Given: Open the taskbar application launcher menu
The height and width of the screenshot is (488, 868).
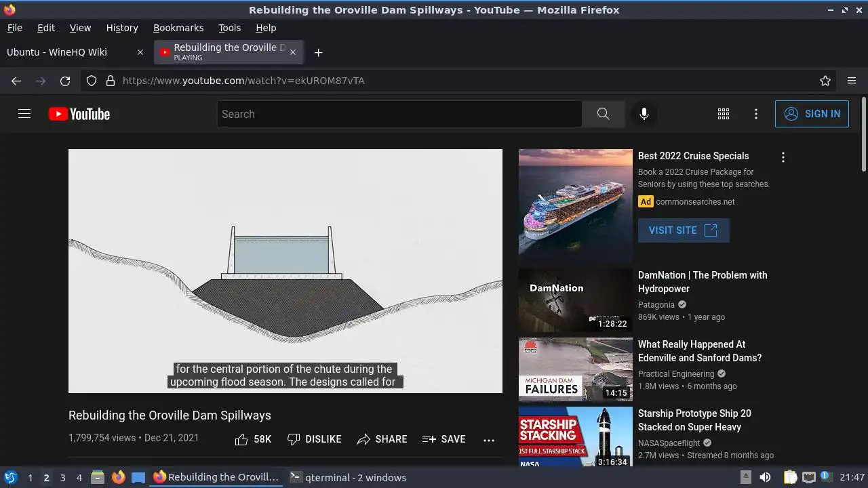Looking at the screenshot, I should click(x=10, y=477).
